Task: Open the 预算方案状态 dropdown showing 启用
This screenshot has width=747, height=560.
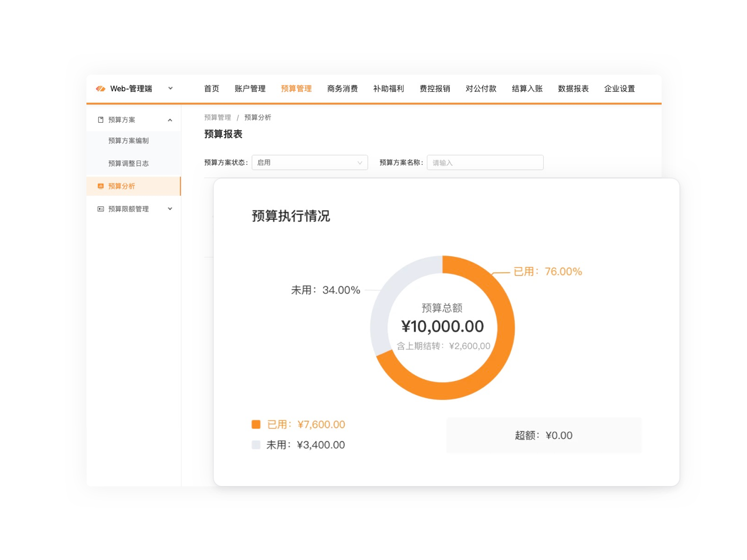Action: 309,163
